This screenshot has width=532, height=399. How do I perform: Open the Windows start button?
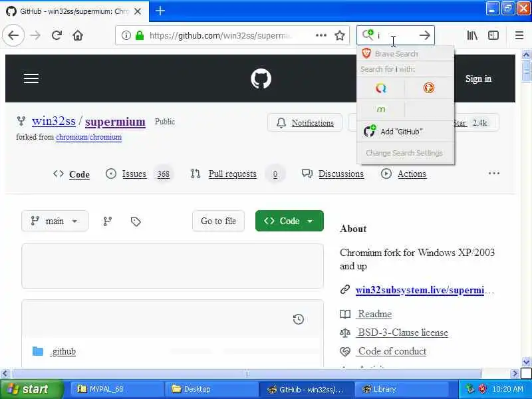(x=31, y=389)
